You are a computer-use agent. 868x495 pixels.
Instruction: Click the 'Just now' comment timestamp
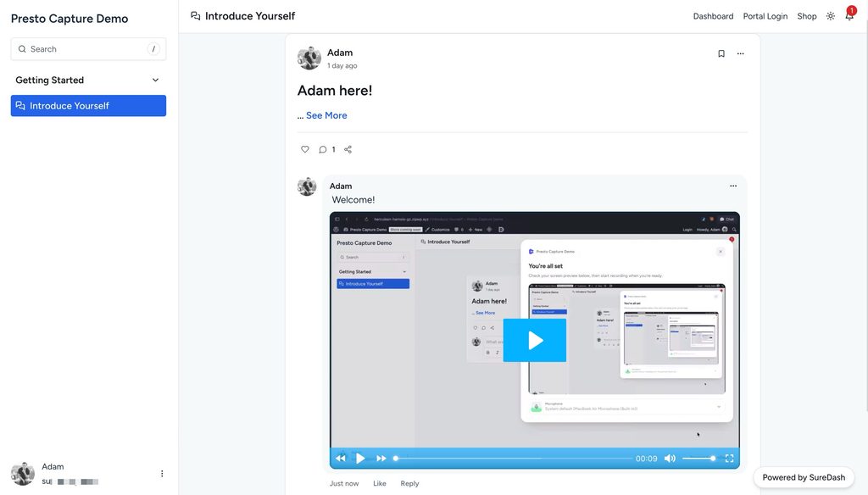(344, 483)
